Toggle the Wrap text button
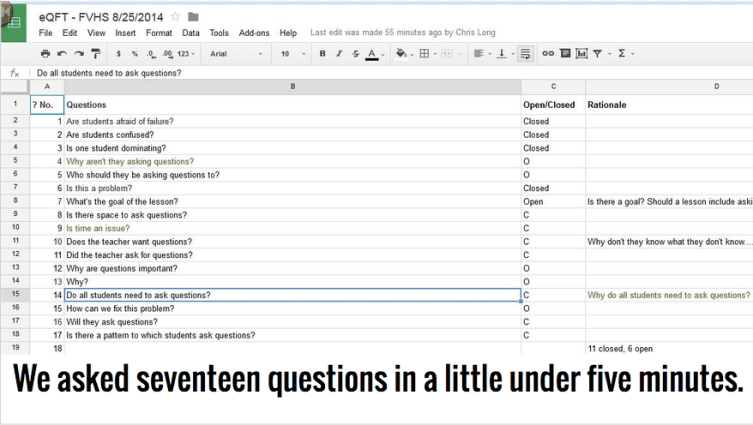This screenshot has width=753, height=425. 526,54
